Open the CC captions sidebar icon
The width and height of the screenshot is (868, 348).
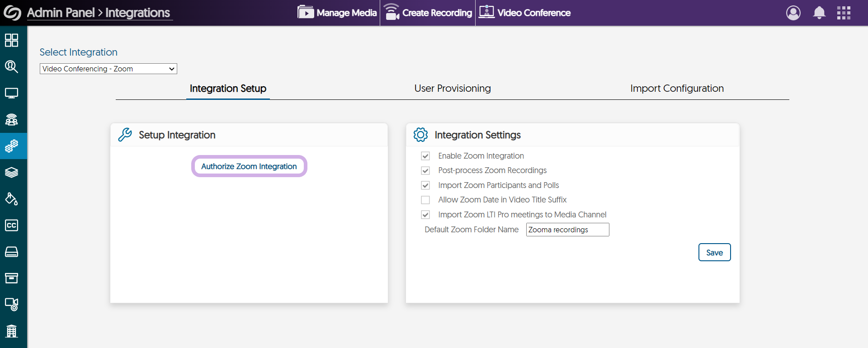11,225
